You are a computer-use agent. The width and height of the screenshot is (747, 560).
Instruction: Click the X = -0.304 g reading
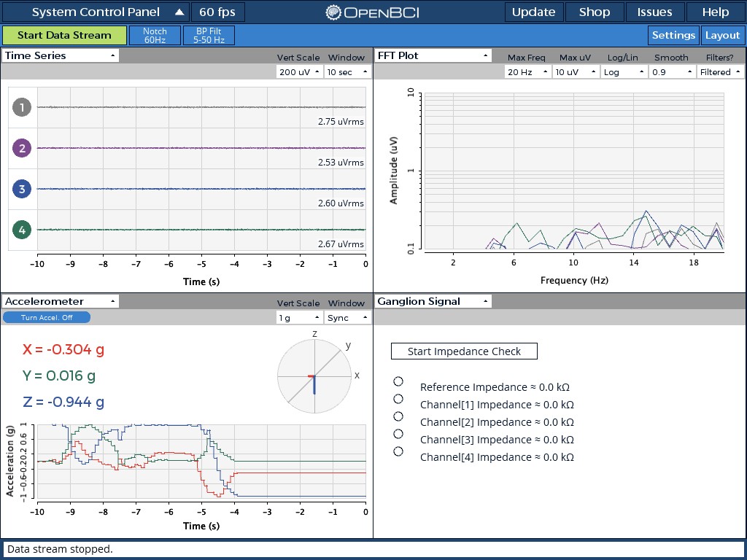pos(63,349)
